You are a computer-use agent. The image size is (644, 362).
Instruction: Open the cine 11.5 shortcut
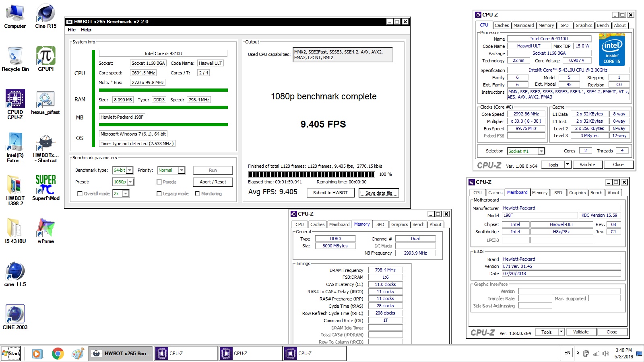pos(15,274)
